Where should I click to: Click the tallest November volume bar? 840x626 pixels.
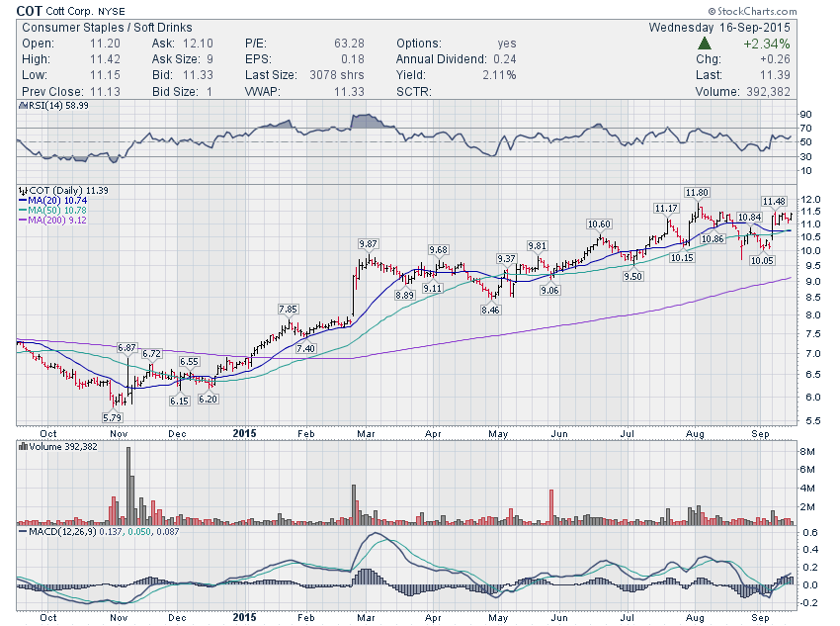click(128, 486)
